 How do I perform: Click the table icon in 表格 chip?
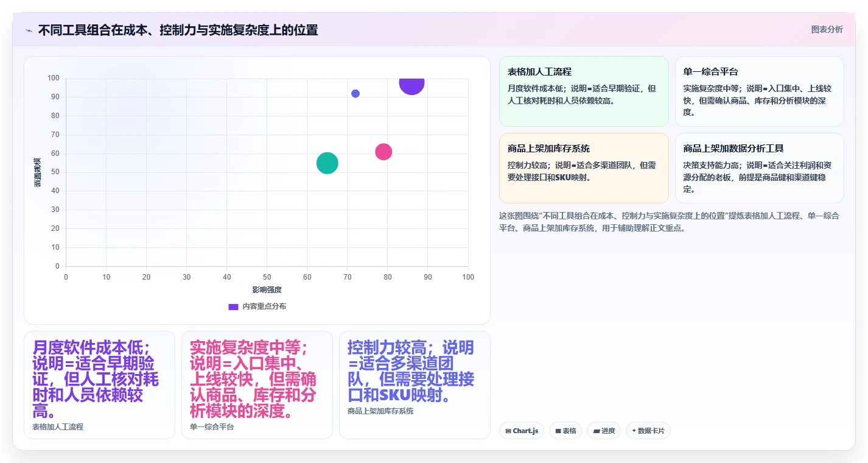pyautogui.click(x=558, y=431)
